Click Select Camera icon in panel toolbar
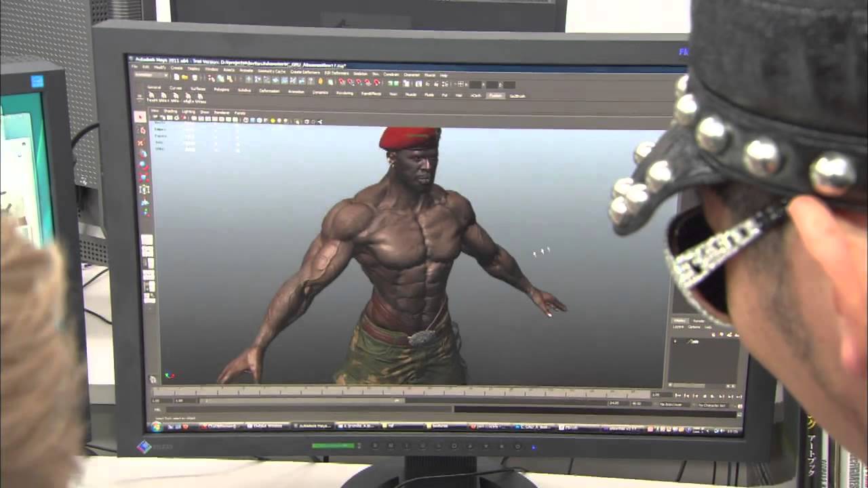The height and width of the screenshot is (488, 868). point(155,117)
